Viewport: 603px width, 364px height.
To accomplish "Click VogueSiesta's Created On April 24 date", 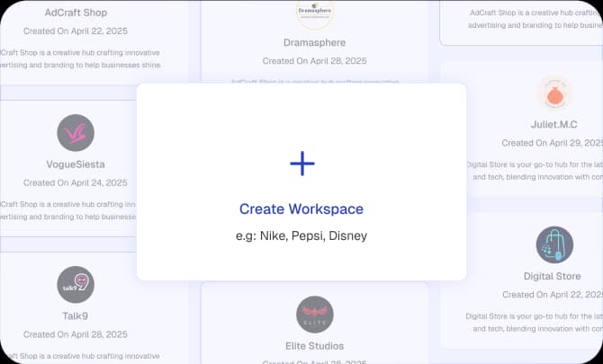I will 76,182.
